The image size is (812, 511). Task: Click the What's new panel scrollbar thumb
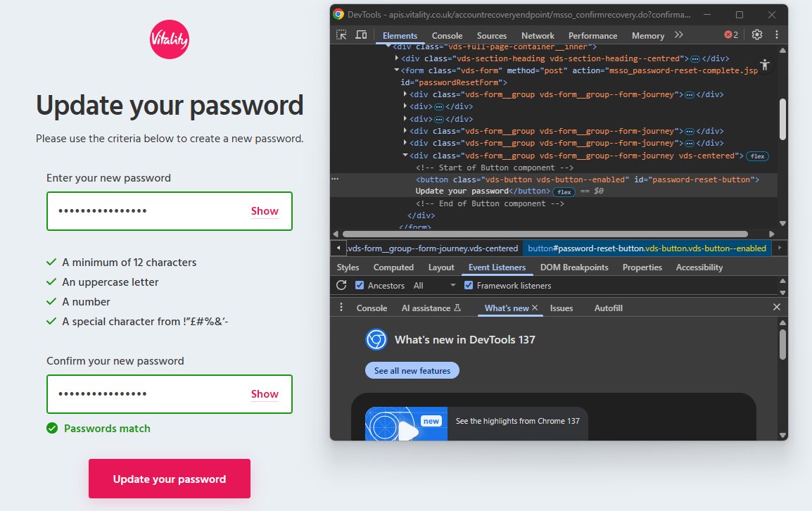coord(782,344)
